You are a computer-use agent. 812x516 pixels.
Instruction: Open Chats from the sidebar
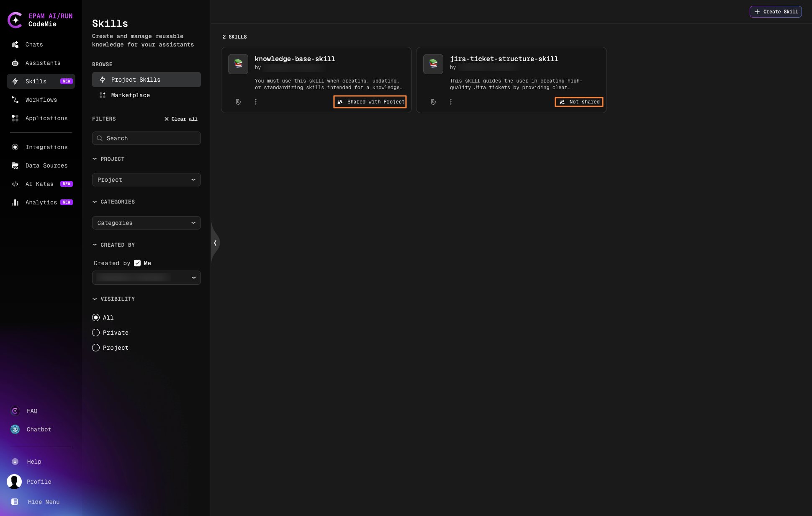[41, 44]
